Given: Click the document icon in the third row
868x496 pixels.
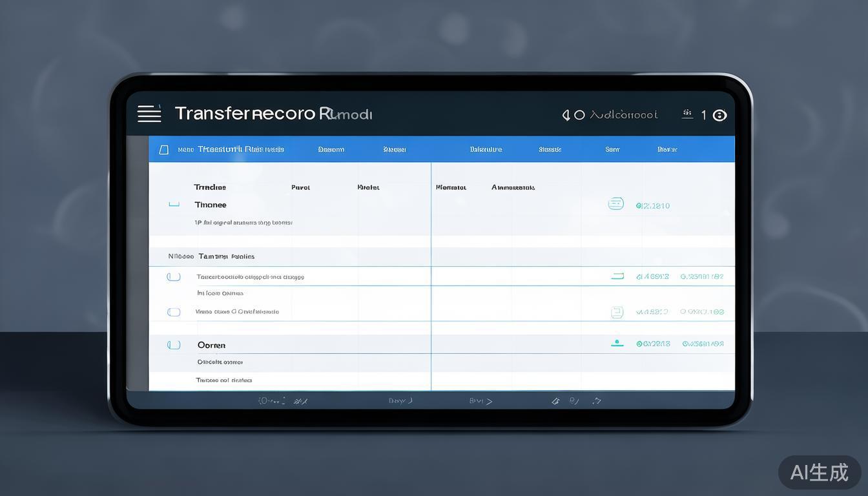Looking at the screenshot, I should tap(617, 312).
